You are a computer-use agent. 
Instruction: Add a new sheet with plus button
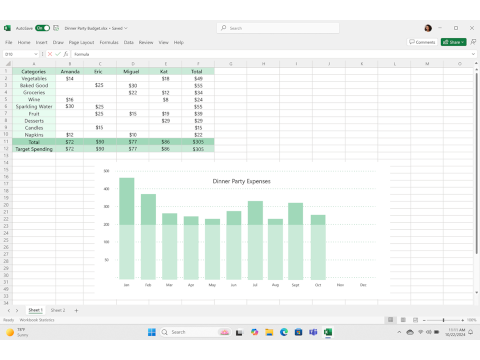click(x=76, y=310)
